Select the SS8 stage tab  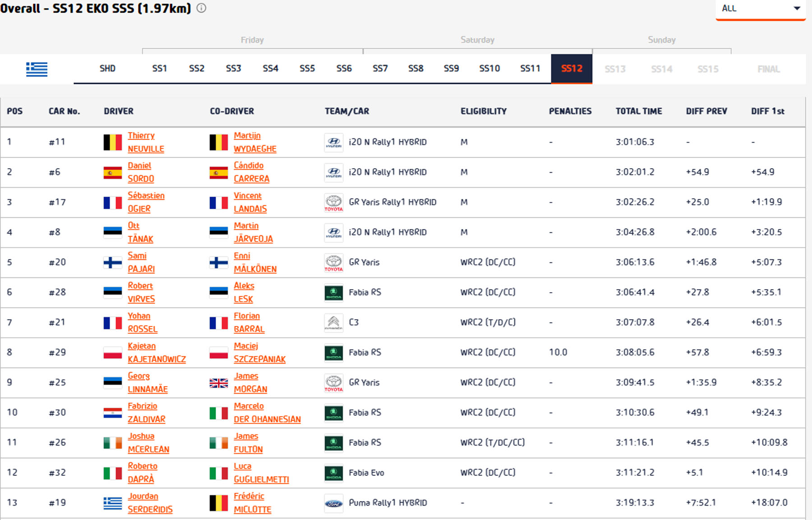coord(416,69)
